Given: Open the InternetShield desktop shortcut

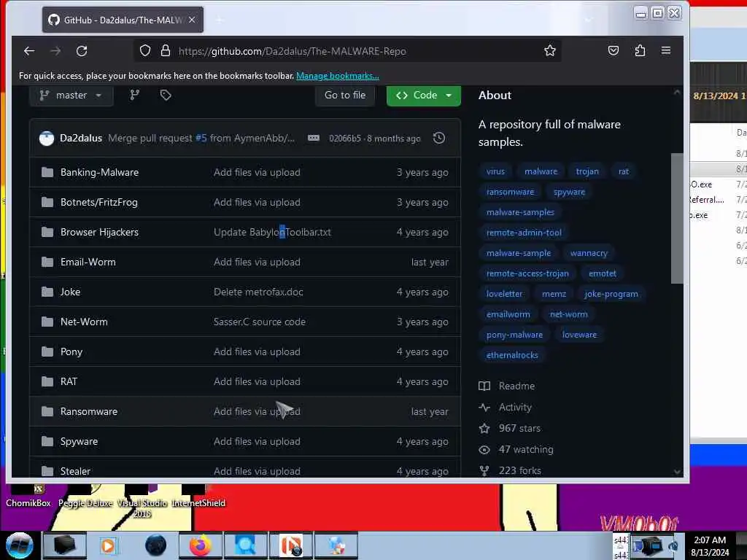Looking at the screenshot, I should tap(198, 496).
